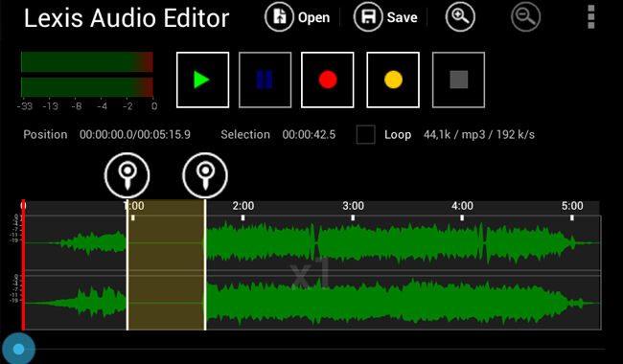Click the red playhead line at start
Viewport: 623px width, 364px height.
point(23,264)
